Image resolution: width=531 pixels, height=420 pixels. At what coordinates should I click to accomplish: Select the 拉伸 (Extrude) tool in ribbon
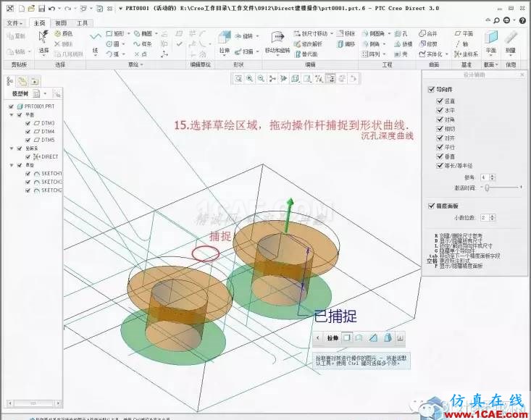coord(224,42)
